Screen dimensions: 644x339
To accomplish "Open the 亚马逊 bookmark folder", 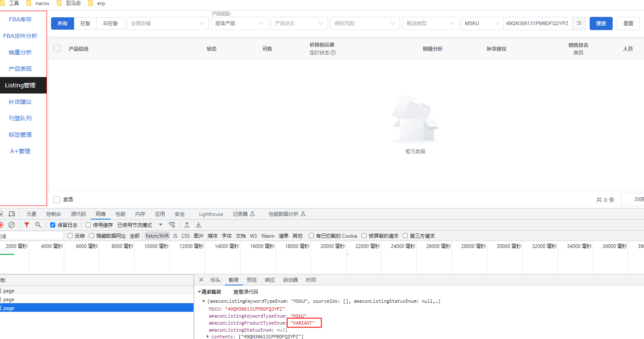I will point(68,3).
